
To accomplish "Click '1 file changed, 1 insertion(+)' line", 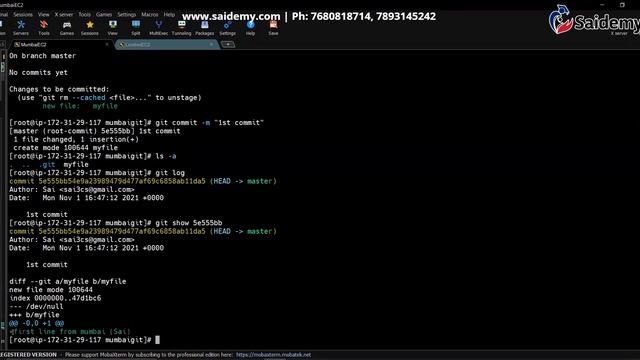I will (x=76, y=139).
